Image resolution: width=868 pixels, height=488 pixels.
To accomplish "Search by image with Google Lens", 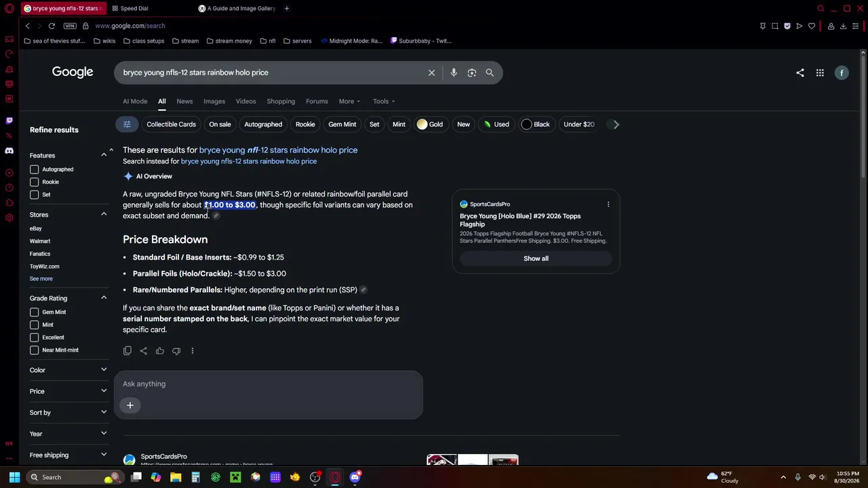I will 472,73.
